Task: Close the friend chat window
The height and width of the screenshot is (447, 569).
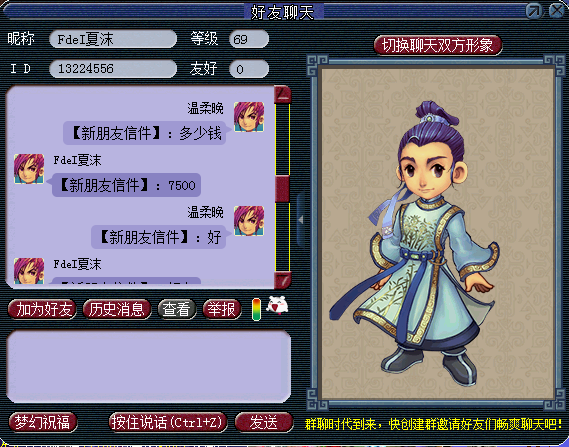Action: 557,11
